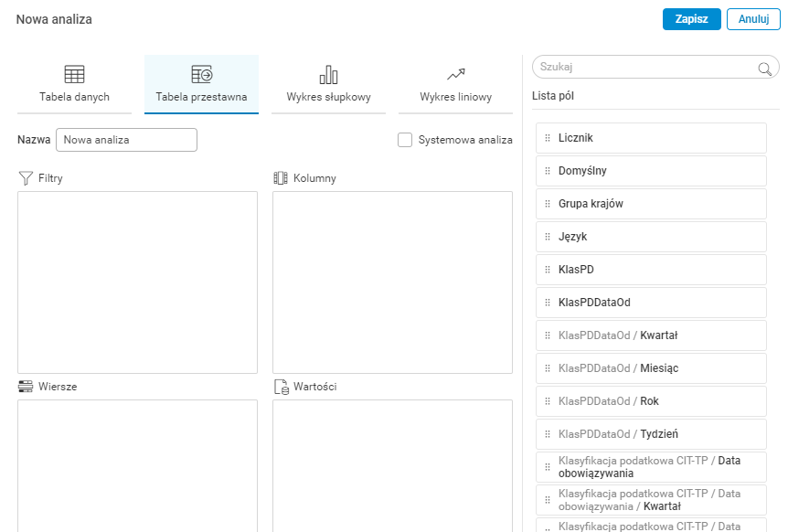Click the Filtry funnel icon

tap(26, 178)
